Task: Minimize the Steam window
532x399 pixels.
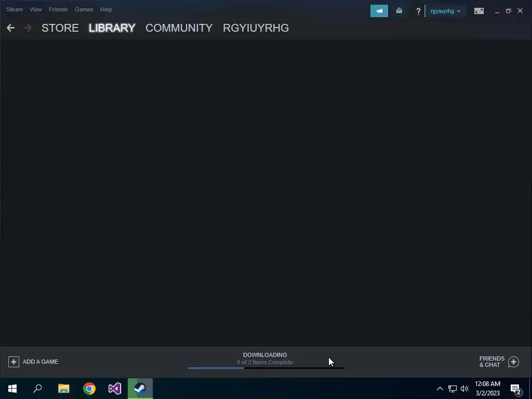Action: tap(497, 11)
